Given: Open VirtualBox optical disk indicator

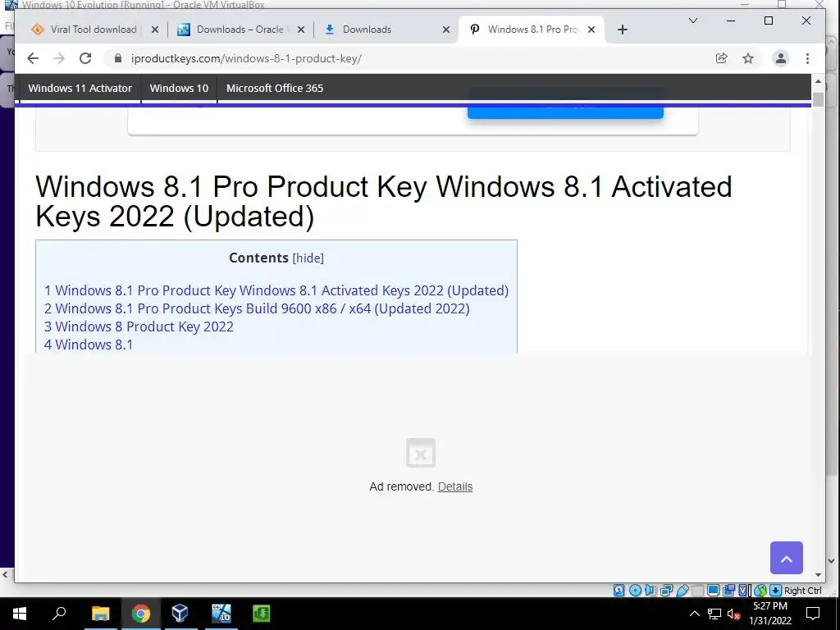Looking at the screenshot, I should [x=635, y=591].
